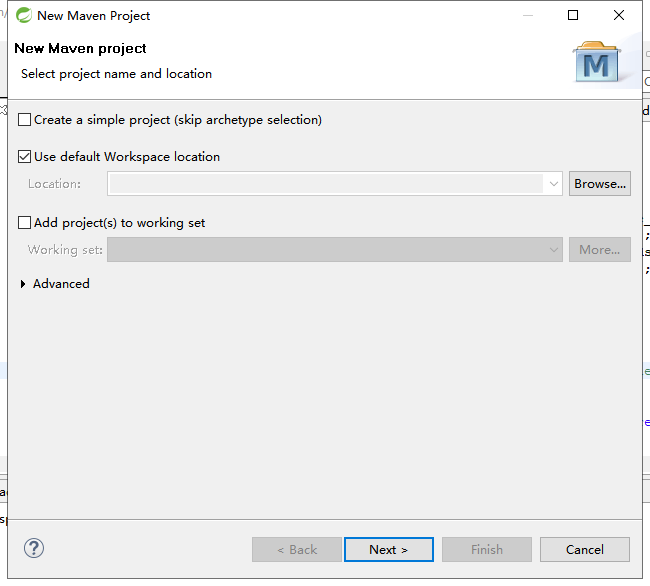The width and height of the screenshot is (650, 586).
Task: Maximize the New Maven Project window
Action: [573, 15]
